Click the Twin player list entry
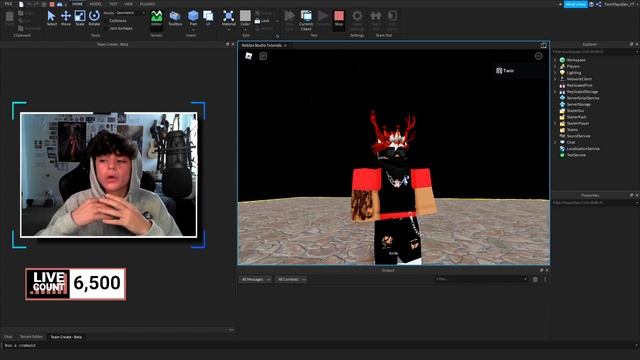 click(518, 71)
